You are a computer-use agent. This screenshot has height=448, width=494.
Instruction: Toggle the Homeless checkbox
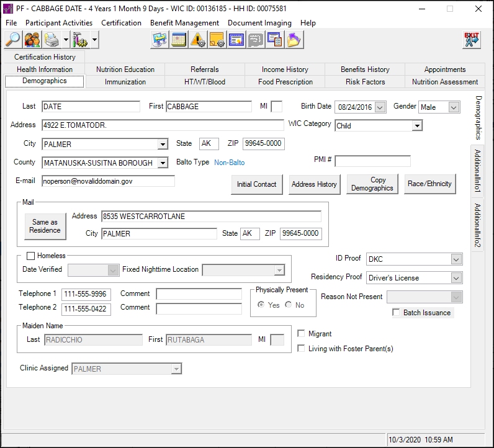[30, 256]
